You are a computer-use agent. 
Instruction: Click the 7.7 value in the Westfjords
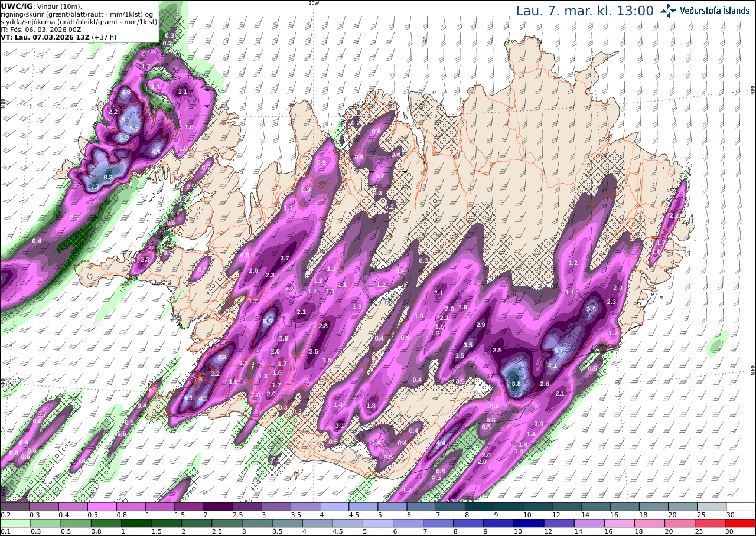pyautogui.click(x=94, y=187)
